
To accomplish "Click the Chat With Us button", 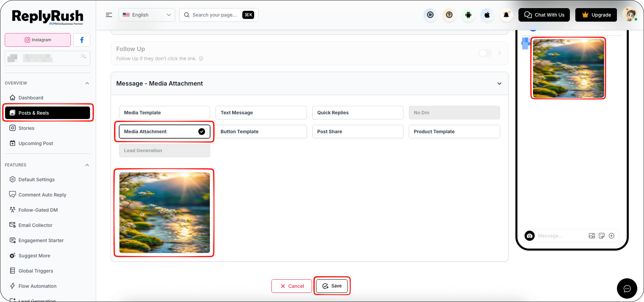I will [544, 15].
